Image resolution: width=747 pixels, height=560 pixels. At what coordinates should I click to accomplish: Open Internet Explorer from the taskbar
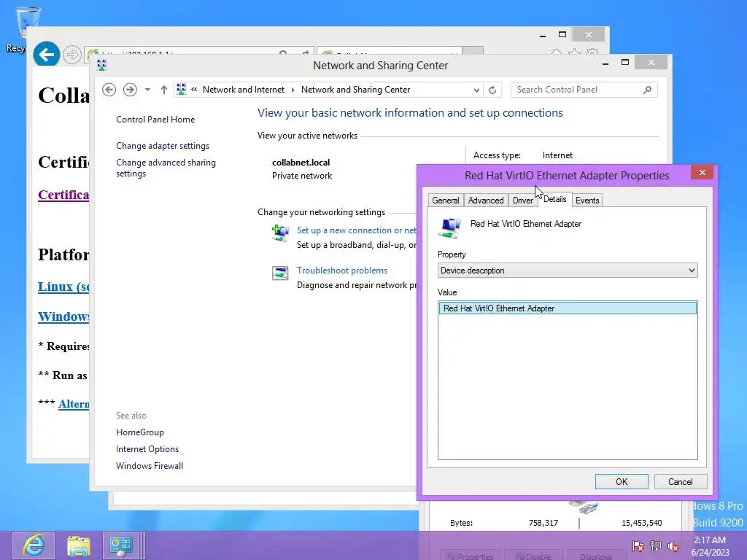34,545
